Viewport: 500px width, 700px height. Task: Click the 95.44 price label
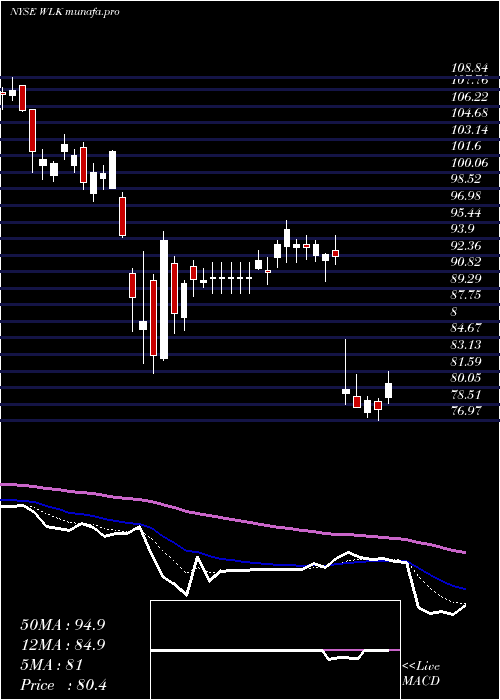coord(466,212)
